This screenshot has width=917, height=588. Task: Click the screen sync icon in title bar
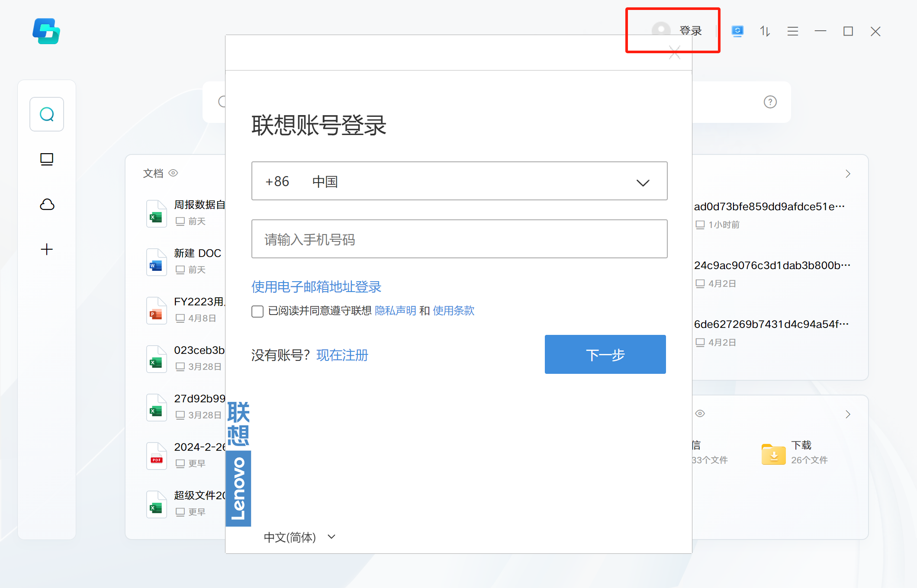point(737,31)
